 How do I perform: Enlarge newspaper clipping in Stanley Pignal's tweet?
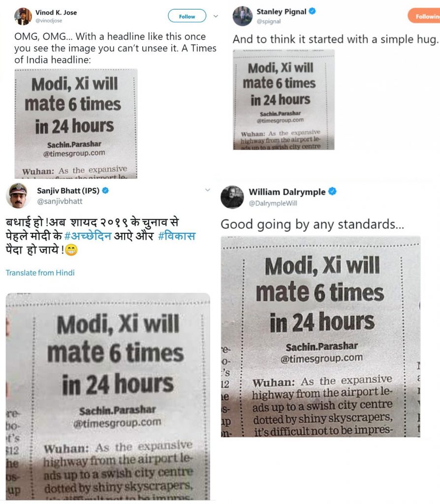pyautogui.click(x=284, y=99)
